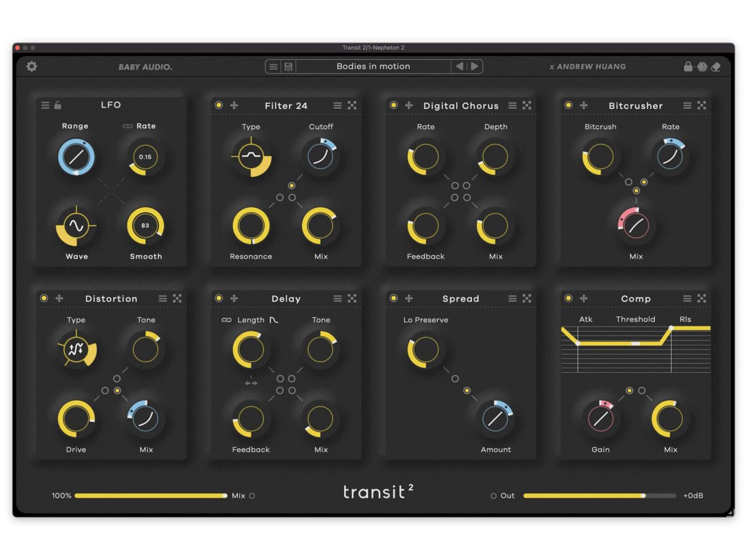
Task: Click the 'Bodies in motion' preset name
Action: point(373,67)
